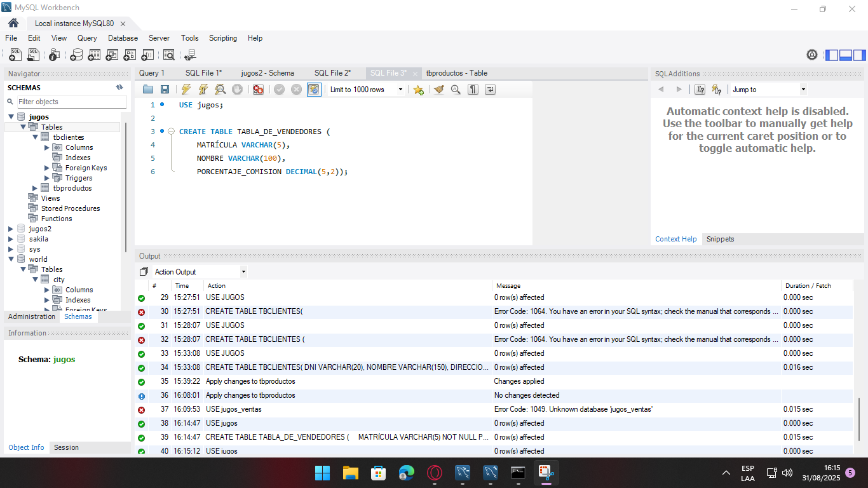Create a new view icon in main toolbar

(112, 55)
